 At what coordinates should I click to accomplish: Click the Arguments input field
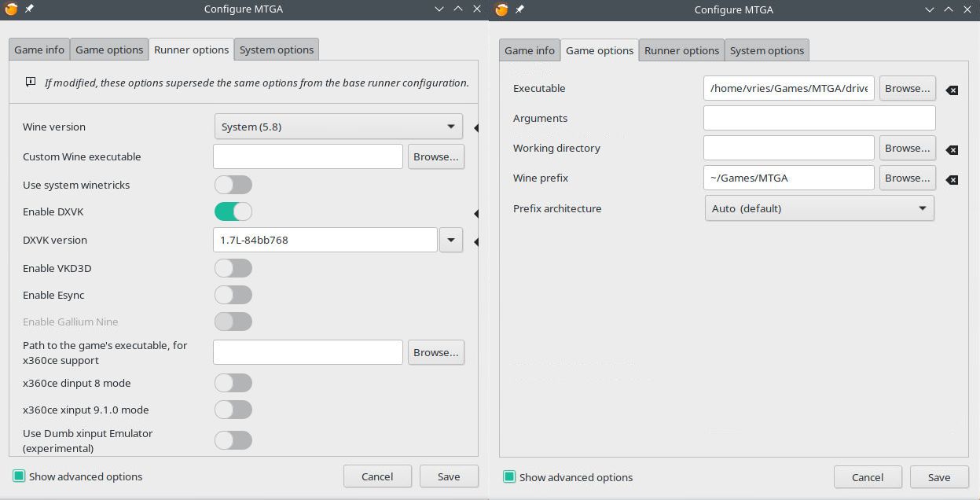[820, 118]
